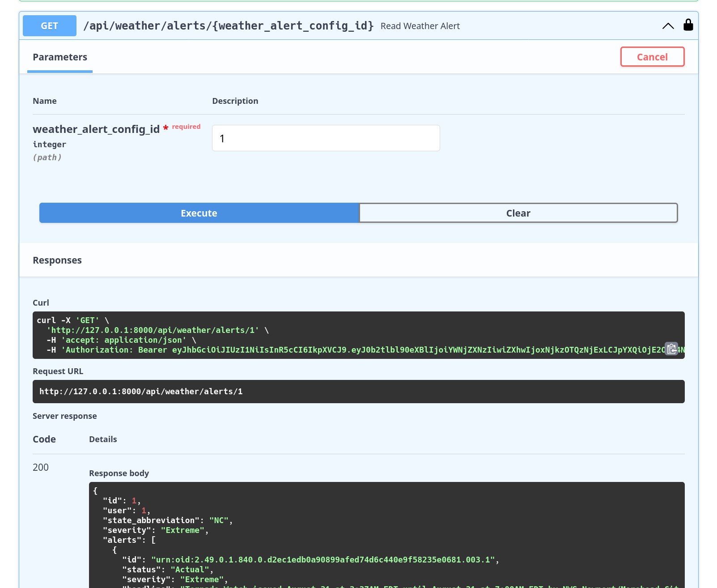
Task: Click the endpoint path /api/weather/alerts/{weather_alert_config_id}
Action: (x=229, y=26)
